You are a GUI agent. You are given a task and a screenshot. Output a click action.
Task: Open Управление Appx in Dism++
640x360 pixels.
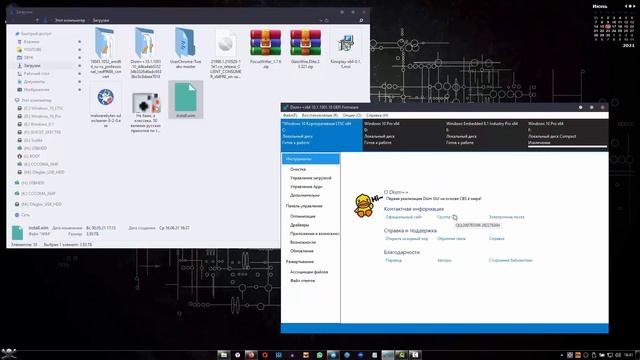point(306,187)
